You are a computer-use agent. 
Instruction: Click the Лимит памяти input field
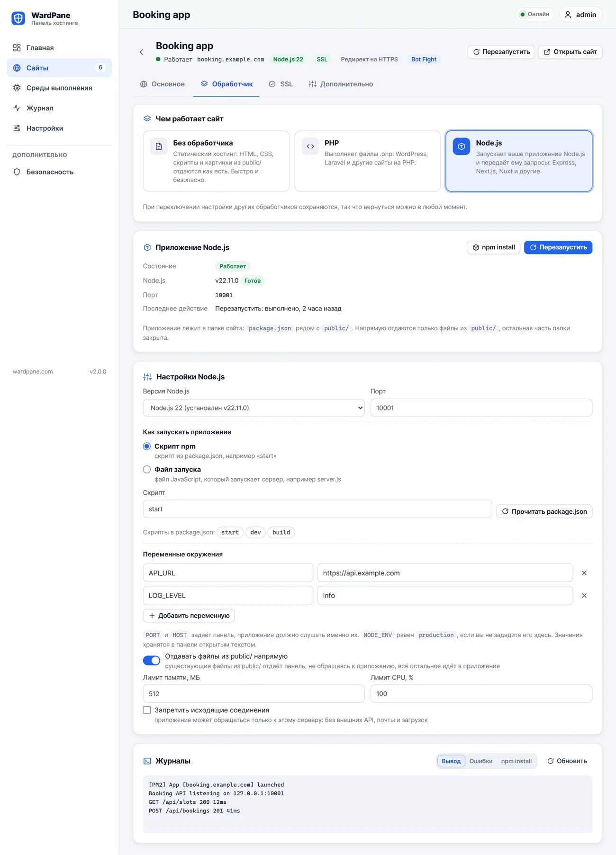pyautogui.click(x=254, y=694)
